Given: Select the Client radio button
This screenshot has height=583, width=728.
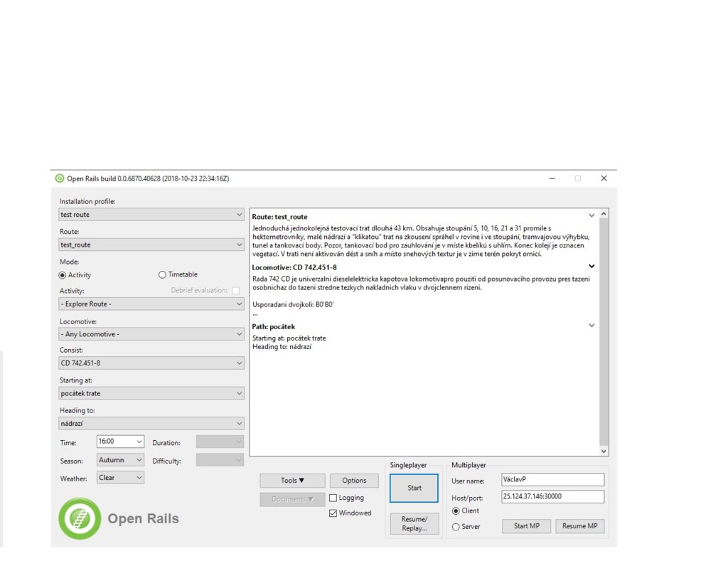Looking at the screenshot, I should click(456, 510).
